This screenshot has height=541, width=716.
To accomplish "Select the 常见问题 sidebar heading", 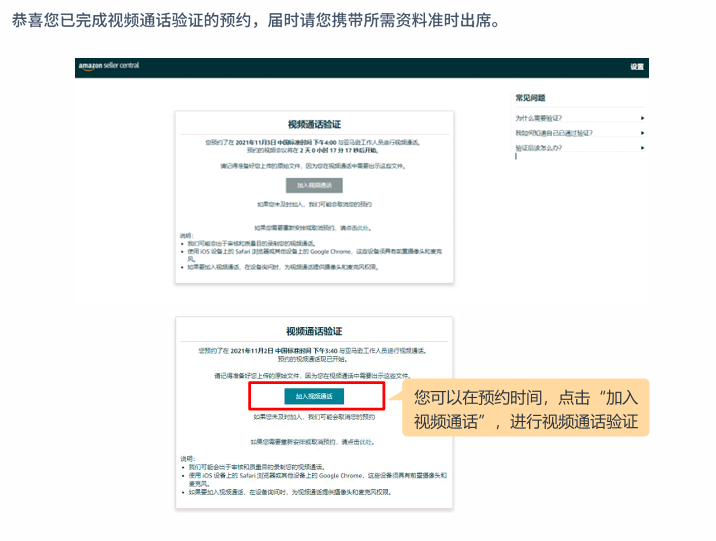I will coord(530,98).
